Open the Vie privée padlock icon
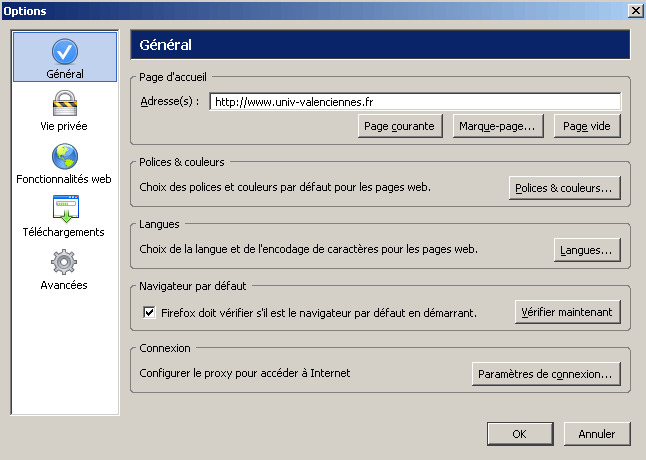The image size is (646, 460). coord(65,104)
